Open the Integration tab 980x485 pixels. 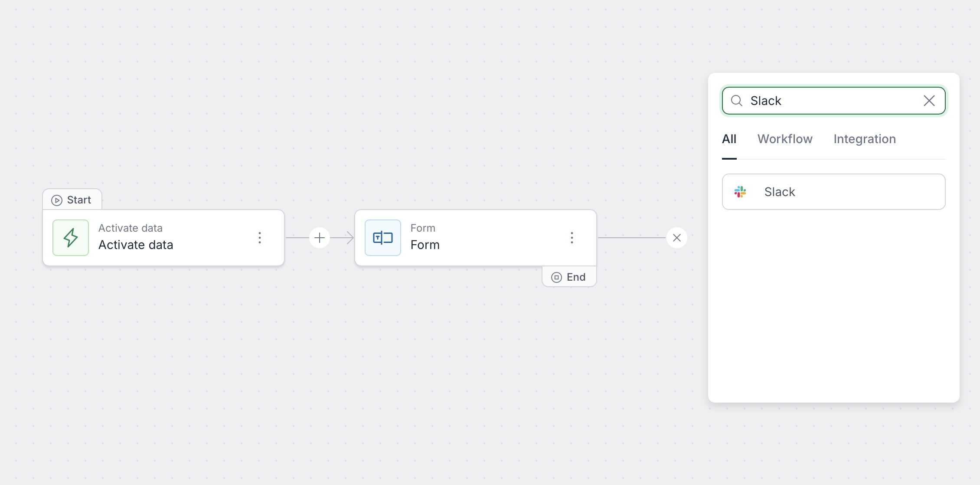[865, 139]
